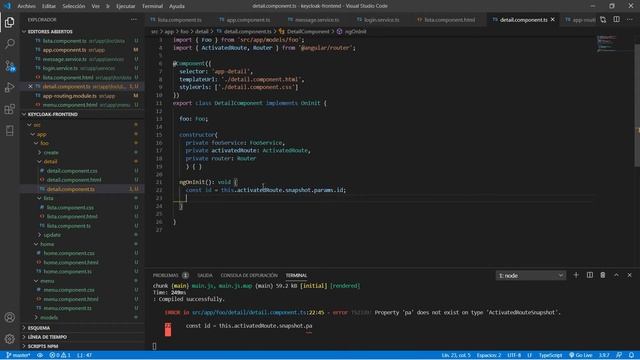The height and width of the screenshot is (360, 640).
Task: Click the TypeScript language mode in status bar
Action: coord(550,356)
